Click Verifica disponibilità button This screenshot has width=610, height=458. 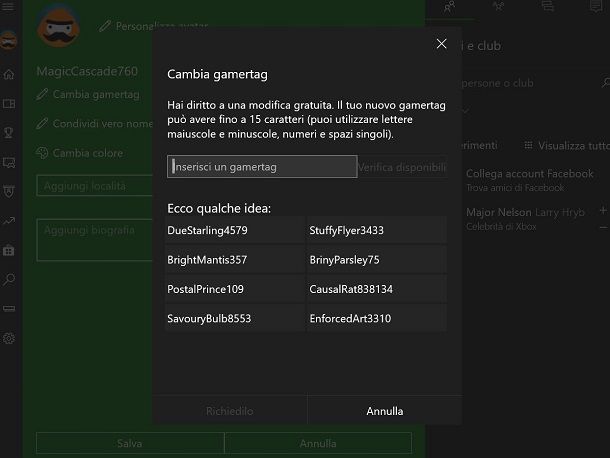(x=402, y=167)
